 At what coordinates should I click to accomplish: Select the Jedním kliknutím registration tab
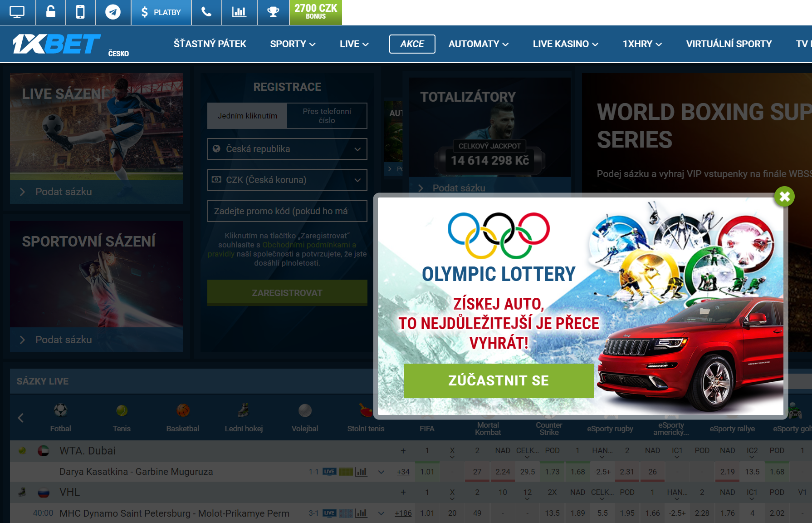[247, 116]
